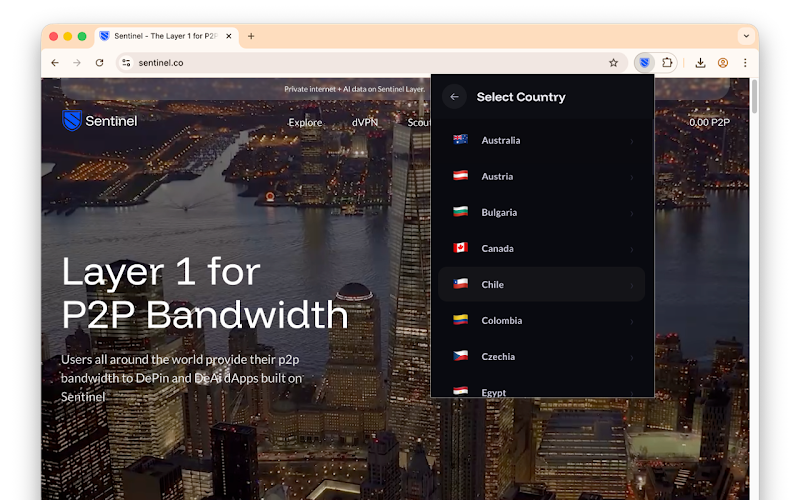Select the Austria country name
This screenshot has height=500, width=800.
tap(497, 177)
